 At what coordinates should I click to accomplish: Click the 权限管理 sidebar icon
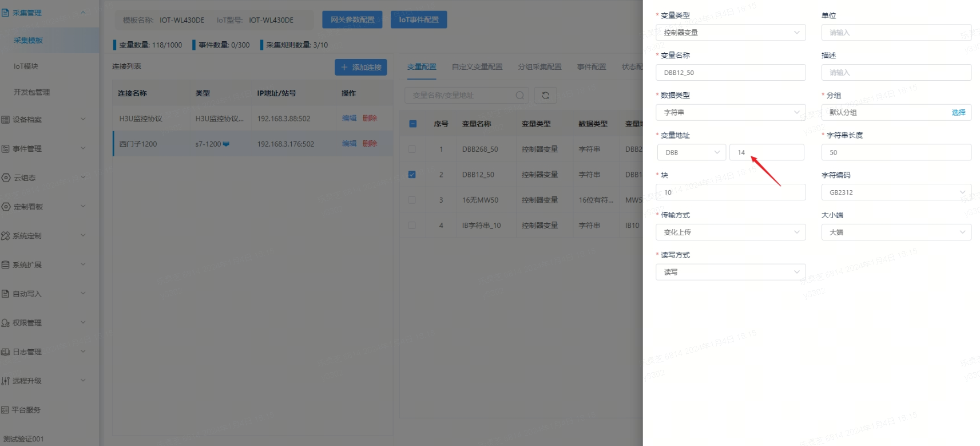pos(6,323)
